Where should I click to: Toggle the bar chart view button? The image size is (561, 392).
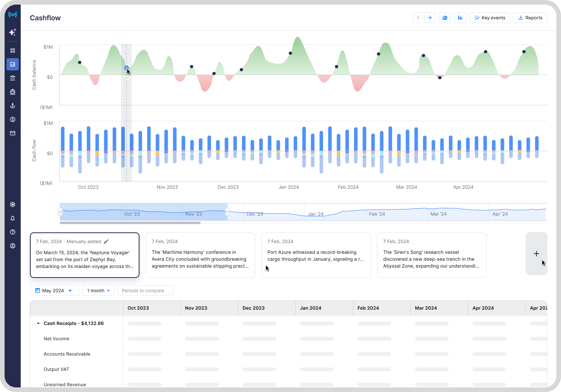coord(460,18)
